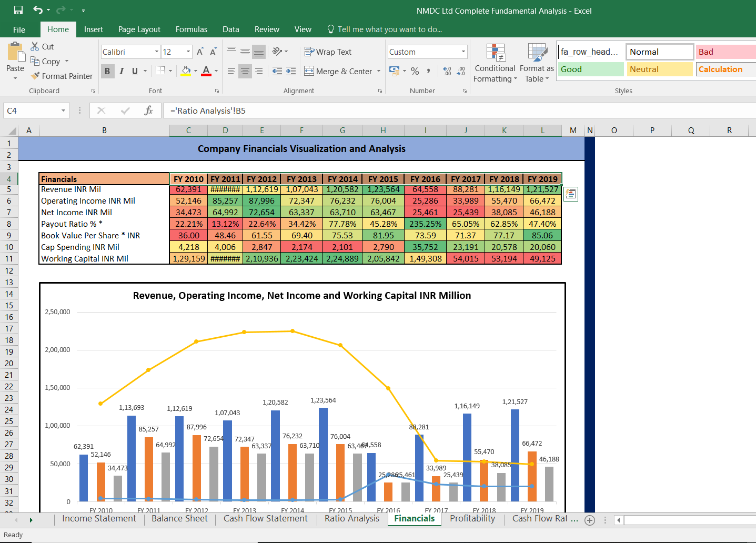Toggle Wrap Text
This screenshot has width=756, height=543.
[328, 52]
